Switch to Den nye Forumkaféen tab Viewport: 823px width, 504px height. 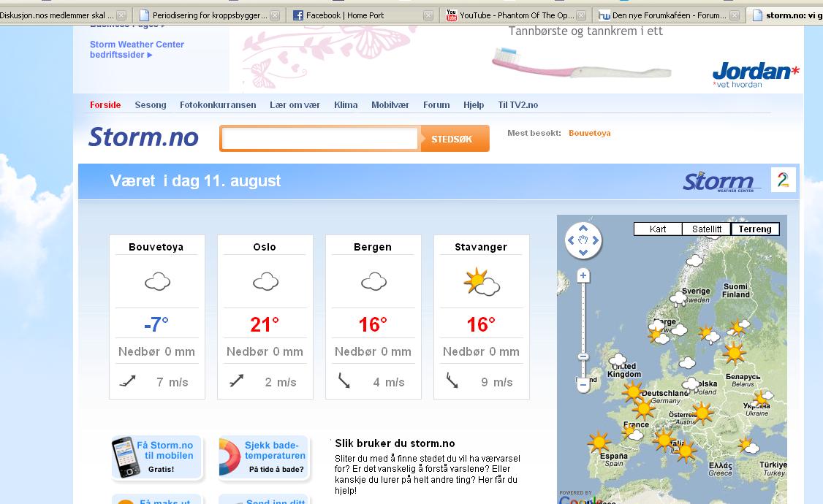coord(670,15)
